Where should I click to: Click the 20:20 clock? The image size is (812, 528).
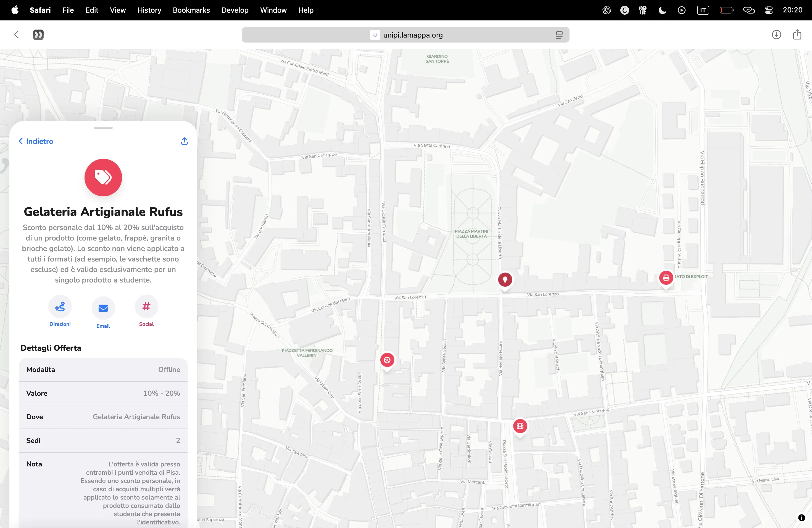tap(793, 10)
